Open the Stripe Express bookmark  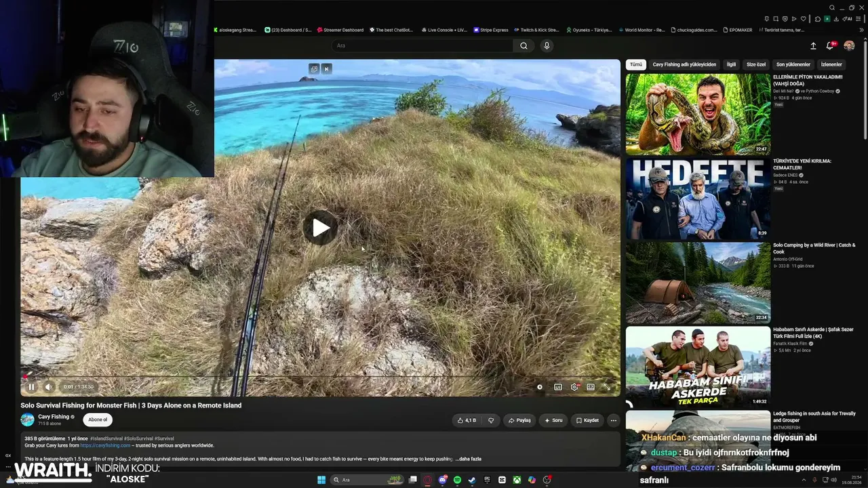(x=492, y=30)
